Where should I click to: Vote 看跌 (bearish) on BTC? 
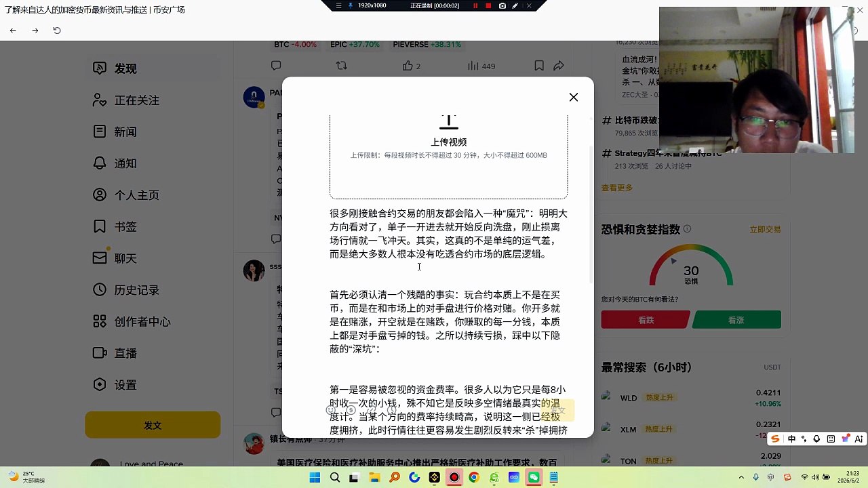coord(645,320)
